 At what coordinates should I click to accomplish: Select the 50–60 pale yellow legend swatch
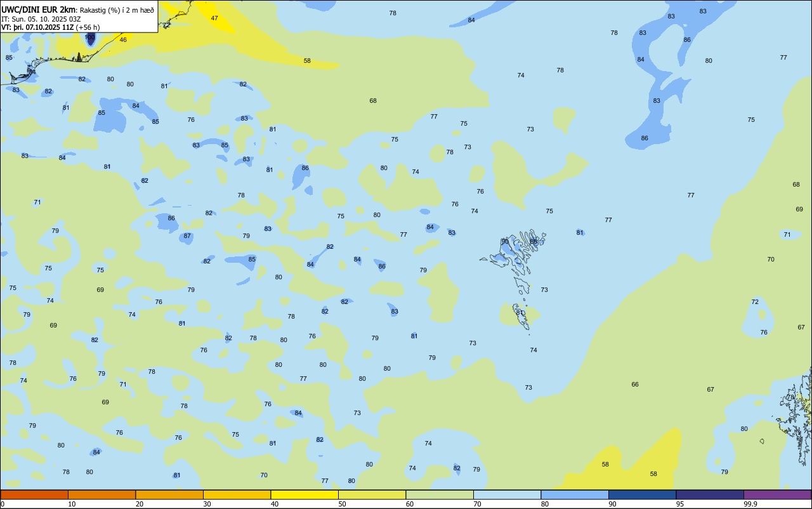pos(372,494)
